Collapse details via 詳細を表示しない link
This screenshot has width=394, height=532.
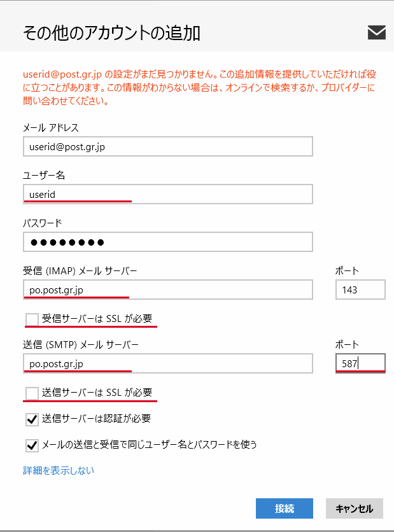(59, 470)
